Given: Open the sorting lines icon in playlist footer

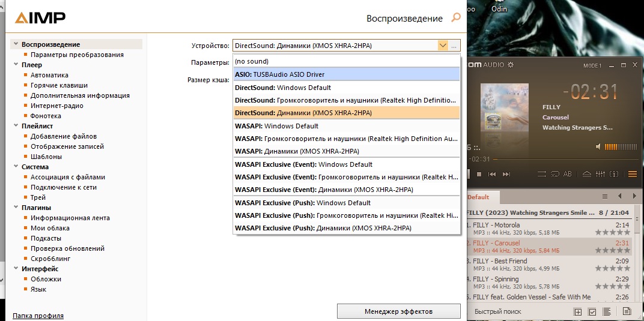Looking at the screenshot, I should (607, 312).
